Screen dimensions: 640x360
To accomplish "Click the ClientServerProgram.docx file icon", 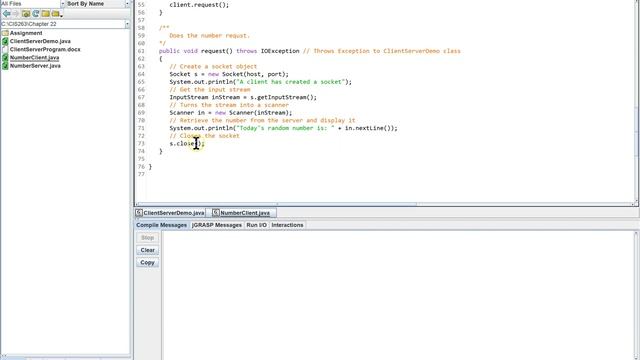I will [5, 49].
